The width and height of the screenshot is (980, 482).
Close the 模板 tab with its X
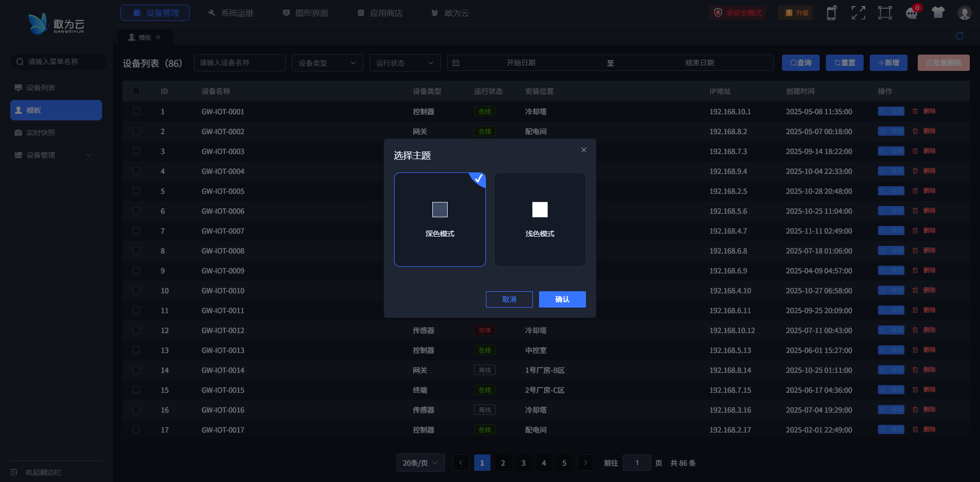click(158, 37)
